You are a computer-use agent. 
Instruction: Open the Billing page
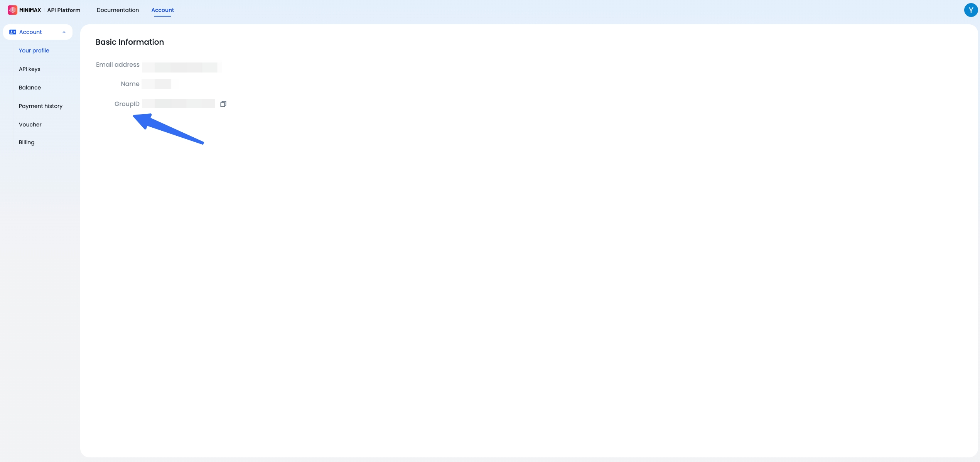[27, 142]
